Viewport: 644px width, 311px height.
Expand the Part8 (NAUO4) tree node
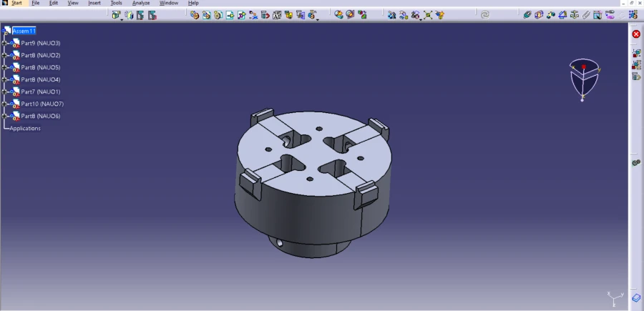click(x=4, y=79)
